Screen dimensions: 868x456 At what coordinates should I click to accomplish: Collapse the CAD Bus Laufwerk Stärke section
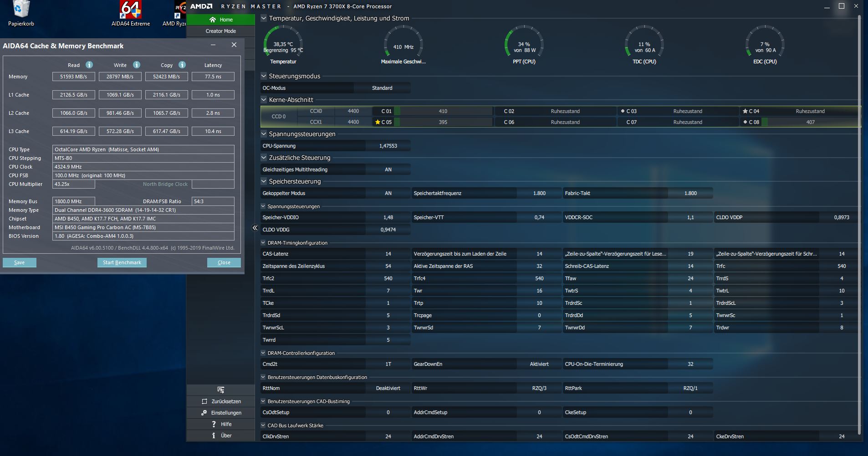point(263,425)
